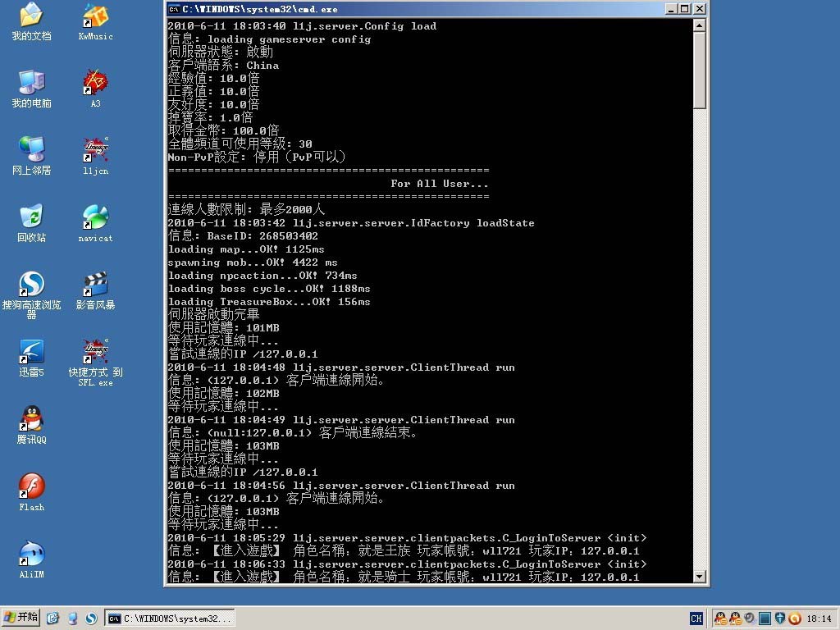The height and width of the screenshot is (630, 840).
Task: Open 搜狗高速浏览器 browser icon
Action: coord(31,284)
